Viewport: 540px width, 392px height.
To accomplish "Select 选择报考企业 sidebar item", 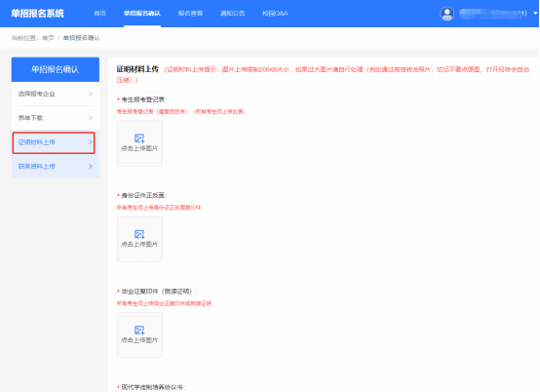I will (x=56, y=94).
